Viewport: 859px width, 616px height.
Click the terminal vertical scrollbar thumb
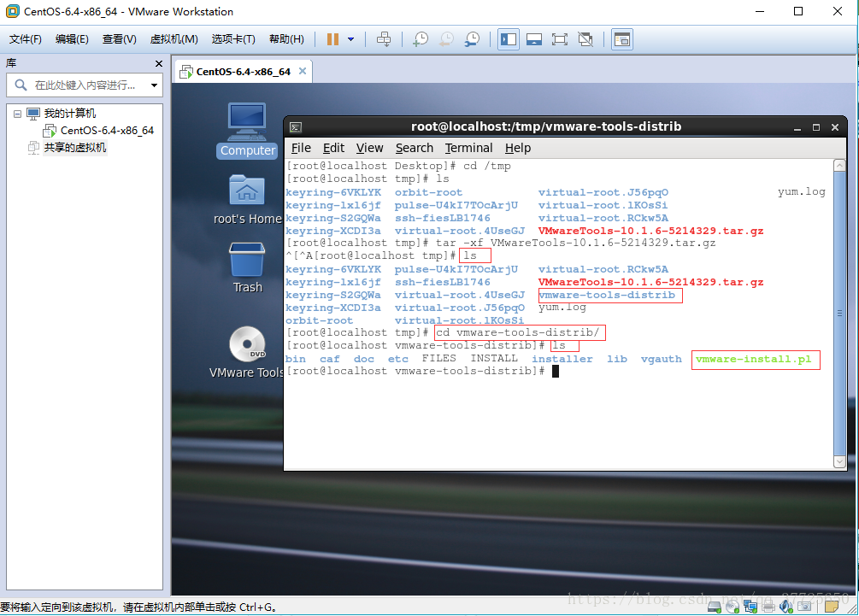pos(839,314)
